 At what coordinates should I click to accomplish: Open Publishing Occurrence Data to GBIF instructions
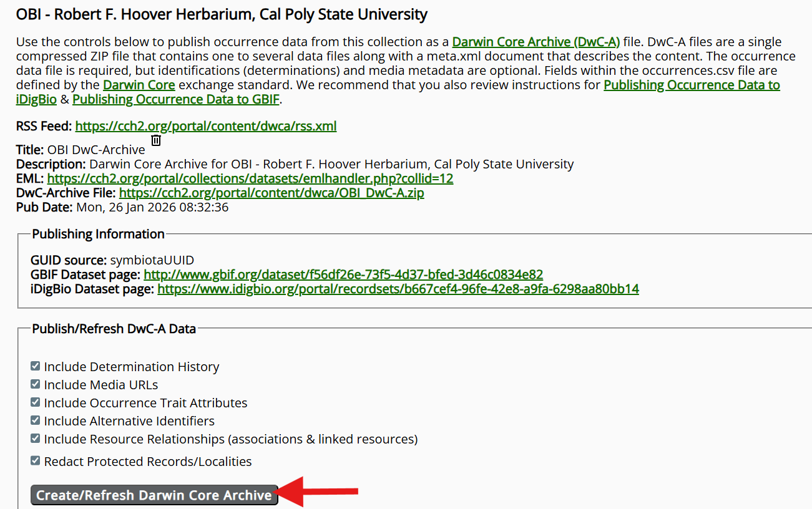(x=175, y=99)
